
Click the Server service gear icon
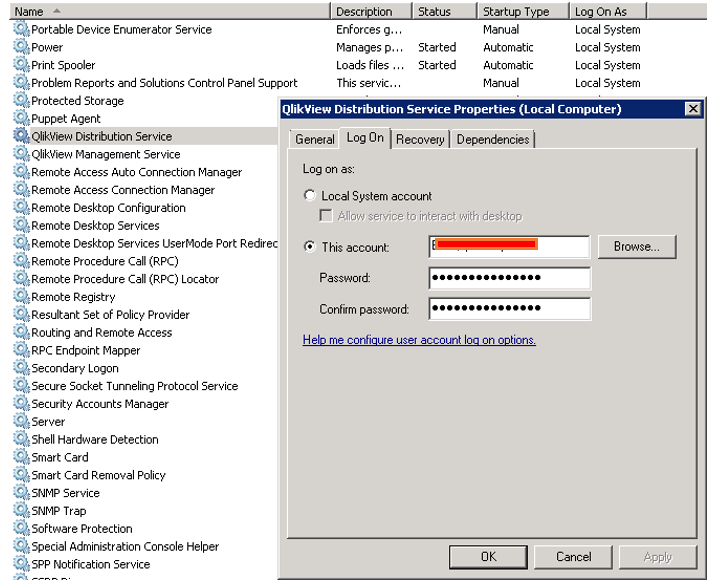coord(21,421)
